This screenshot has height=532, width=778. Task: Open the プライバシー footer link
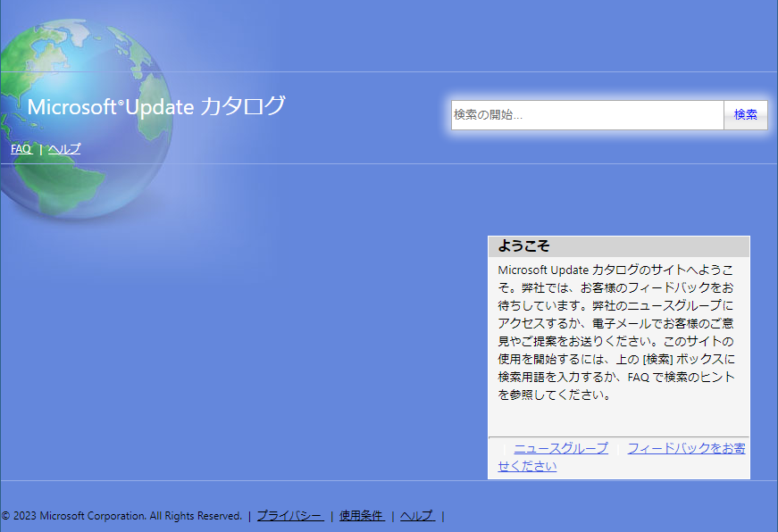pos(290,516)
